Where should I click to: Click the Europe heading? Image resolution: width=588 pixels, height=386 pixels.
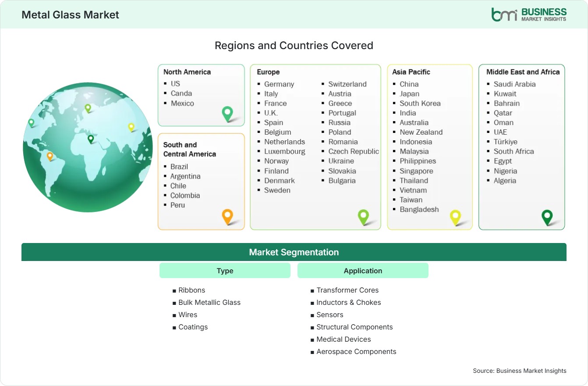point(268,72)
